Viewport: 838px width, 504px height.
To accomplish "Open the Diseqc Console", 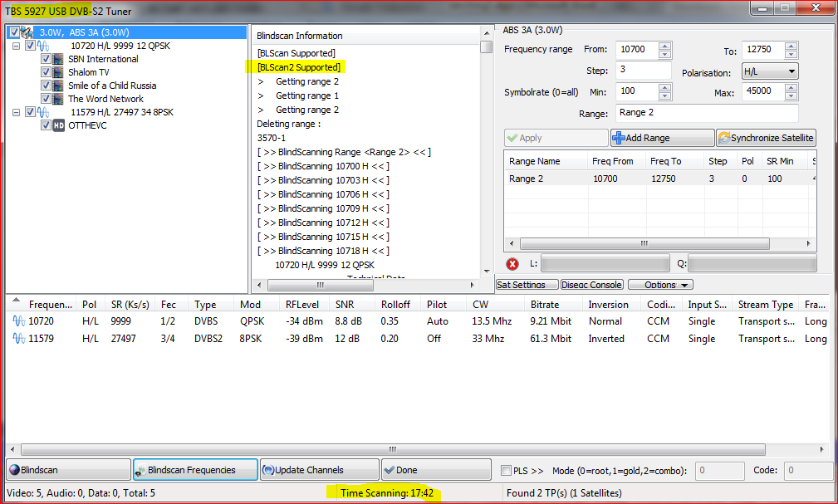I will click(591, 285).
